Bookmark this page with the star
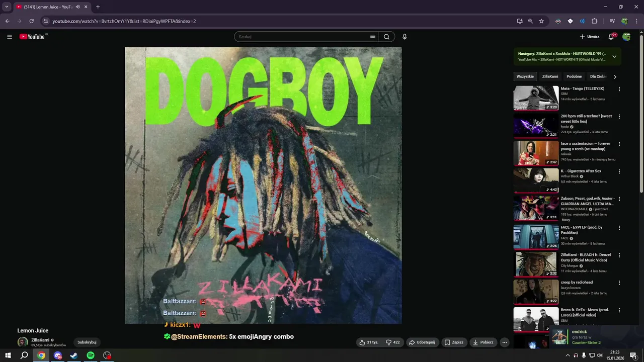The image size is (644, 362). [541, 21]
